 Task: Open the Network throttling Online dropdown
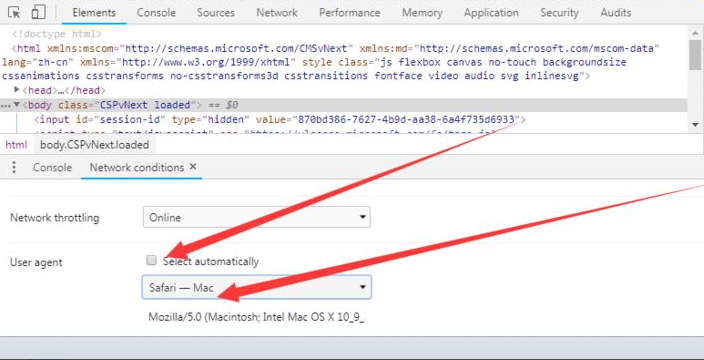pos(257,217)
